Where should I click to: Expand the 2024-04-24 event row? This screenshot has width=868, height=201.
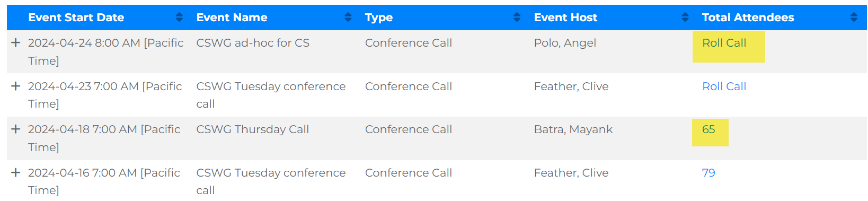point(16,42)
